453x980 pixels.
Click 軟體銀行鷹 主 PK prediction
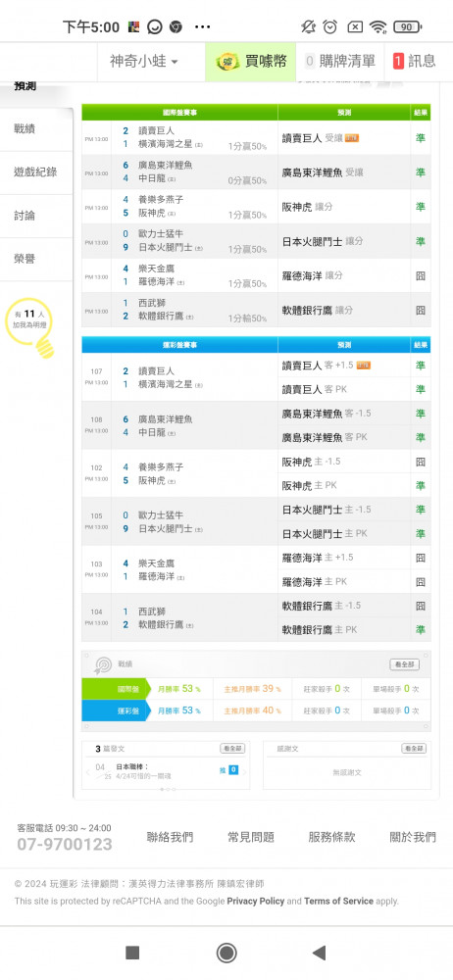click(319, 630)
